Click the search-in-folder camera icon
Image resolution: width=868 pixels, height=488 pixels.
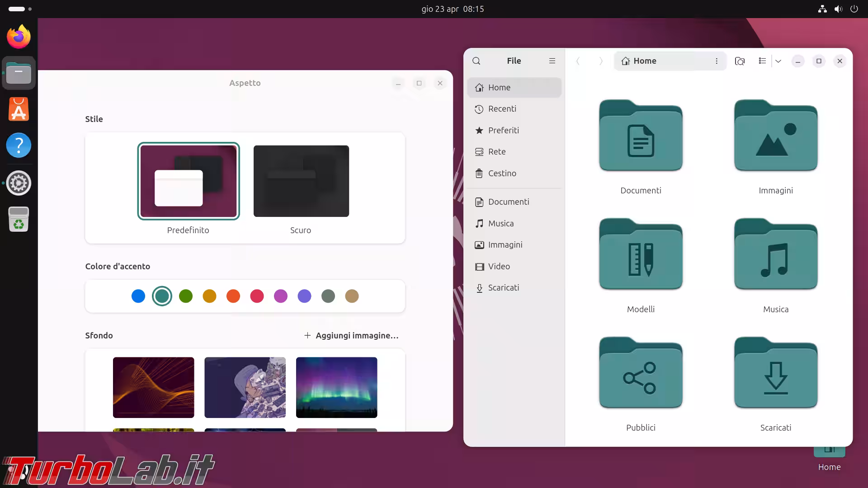pyautogui.click(x=740, y=61)
